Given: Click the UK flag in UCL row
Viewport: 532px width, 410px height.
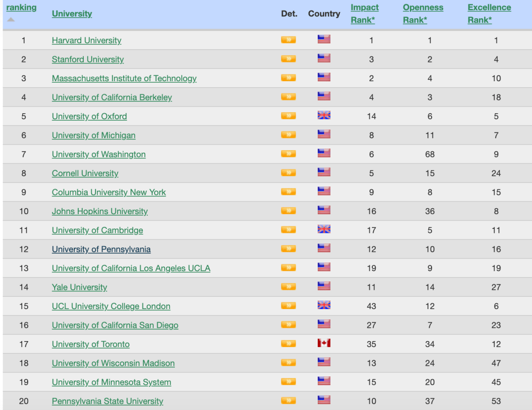Looking at the screenshot, I should (324, 305).
